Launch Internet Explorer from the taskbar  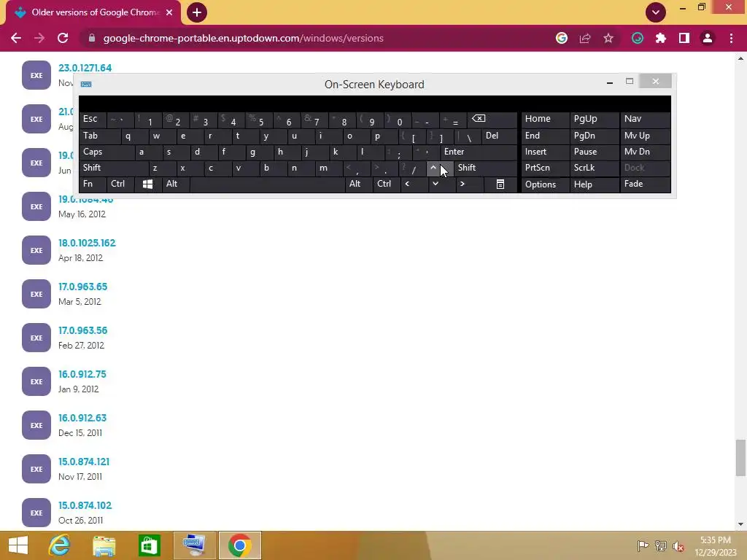pyautogui.click(x=60, y=545)
